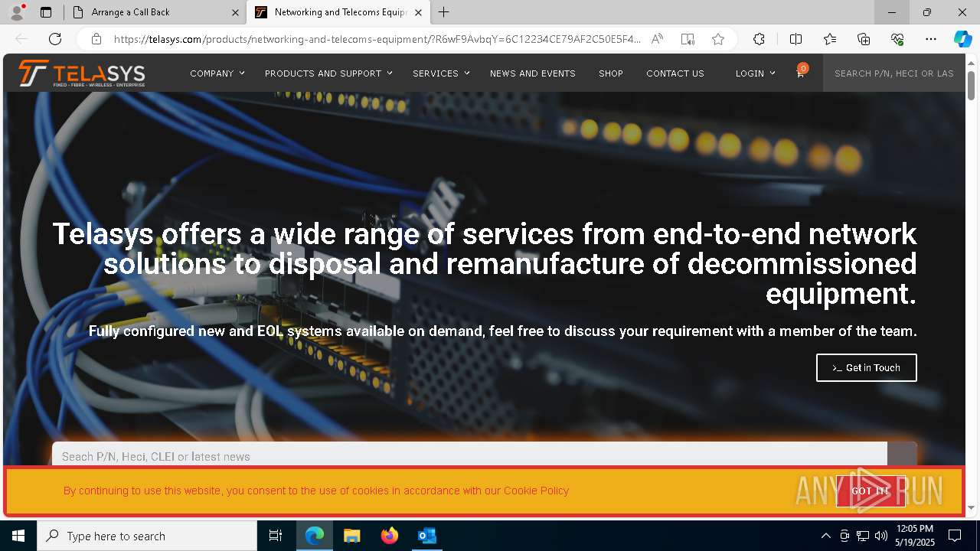Screen dimensions: 980x551
Task: Dismiss cookies with Got It button
Action: click(871, 491)
